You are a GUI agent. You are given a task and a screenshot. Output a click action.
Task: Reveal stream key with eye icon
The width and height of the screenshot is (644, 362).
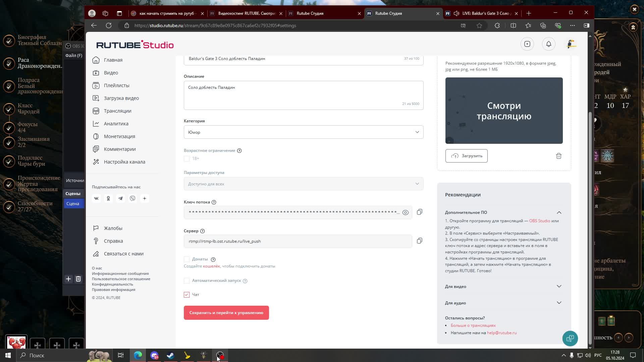pos(405,213)
